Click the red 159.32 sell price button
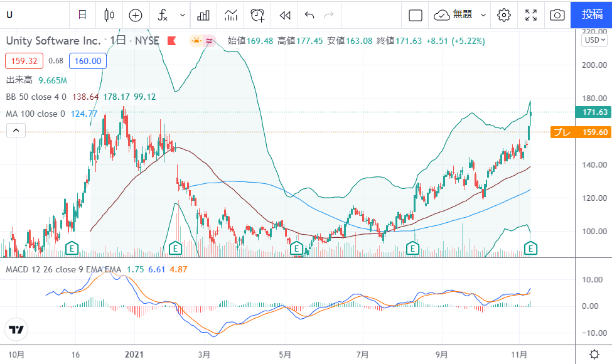612x364 pixels. click(24, 61)
